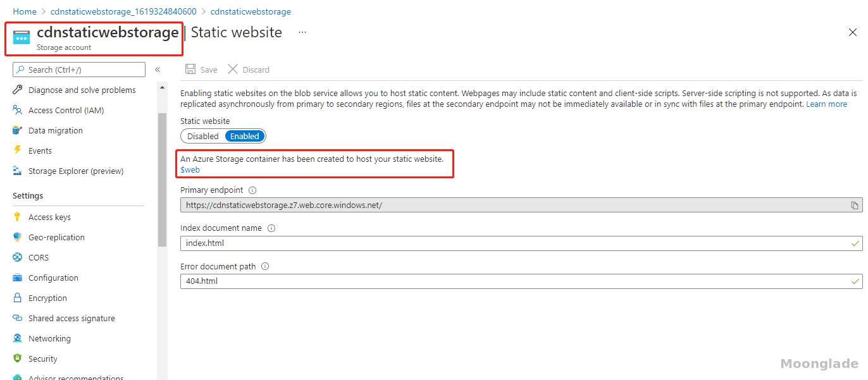Click the Geo-replication globe icon
Screen dimensions: 868x380
[18, 237]
